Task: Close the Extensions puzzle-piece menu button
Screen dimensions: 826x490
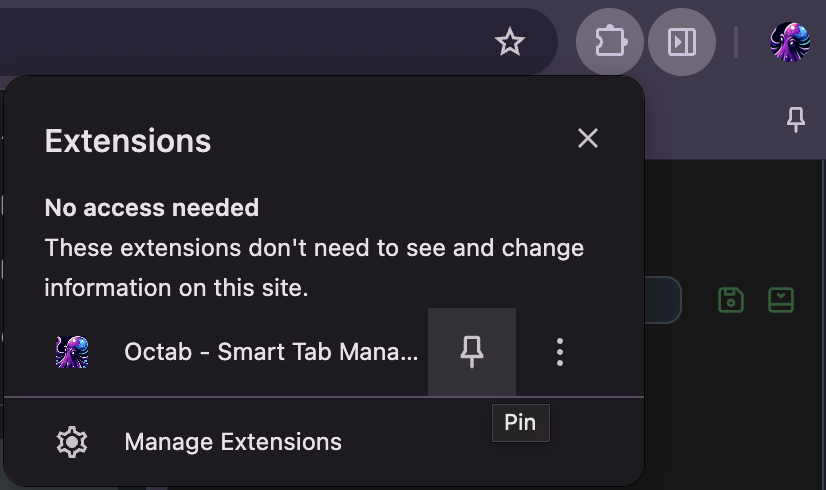Action: pyautogui.click(x=610, y=42)
